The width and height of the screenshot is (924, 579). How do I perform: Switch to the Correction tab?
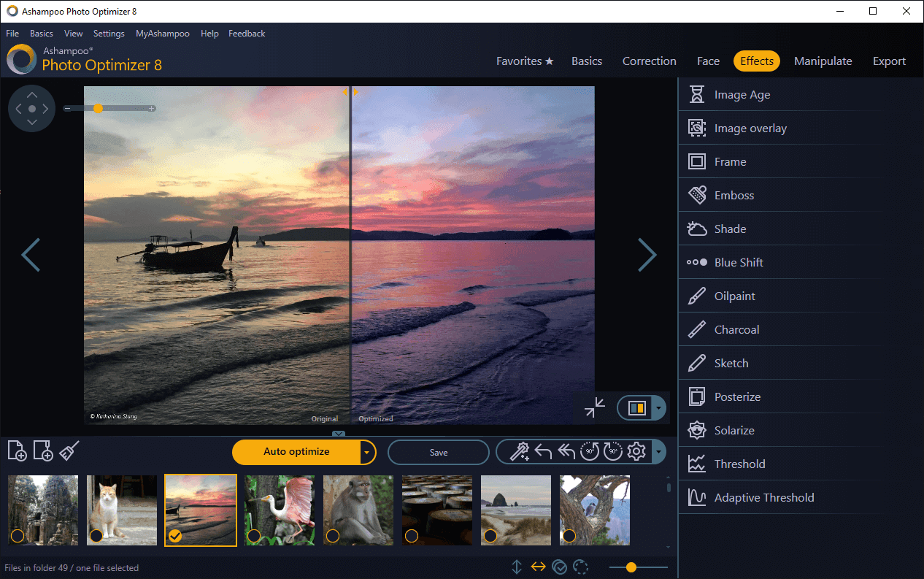(649, 61)
